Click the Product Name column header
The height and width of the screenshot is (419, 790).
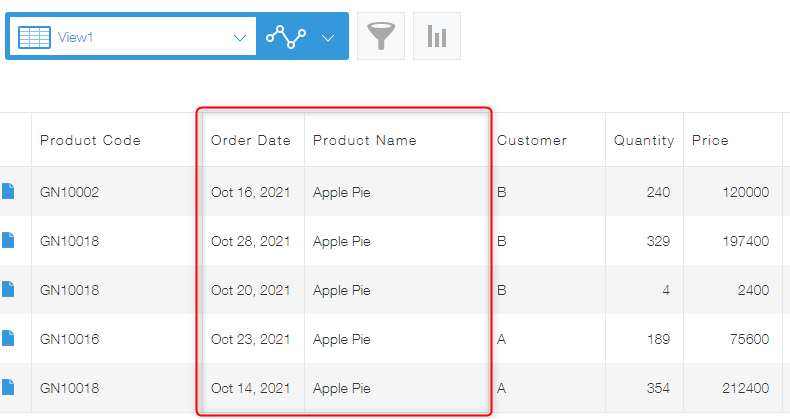coord(365,140)
